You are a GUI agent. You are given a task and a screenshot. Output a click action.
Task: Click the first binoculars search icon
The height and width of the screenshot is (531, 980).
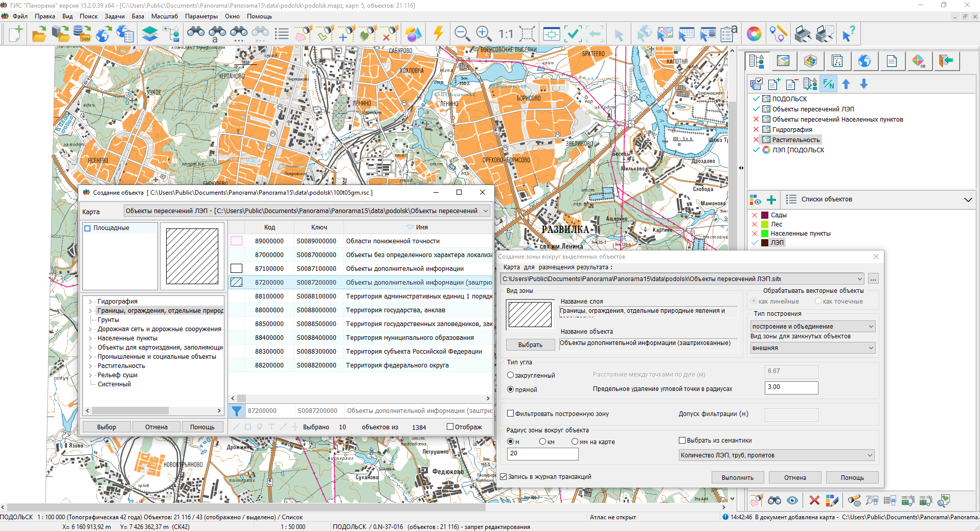(x=195, y=34)
